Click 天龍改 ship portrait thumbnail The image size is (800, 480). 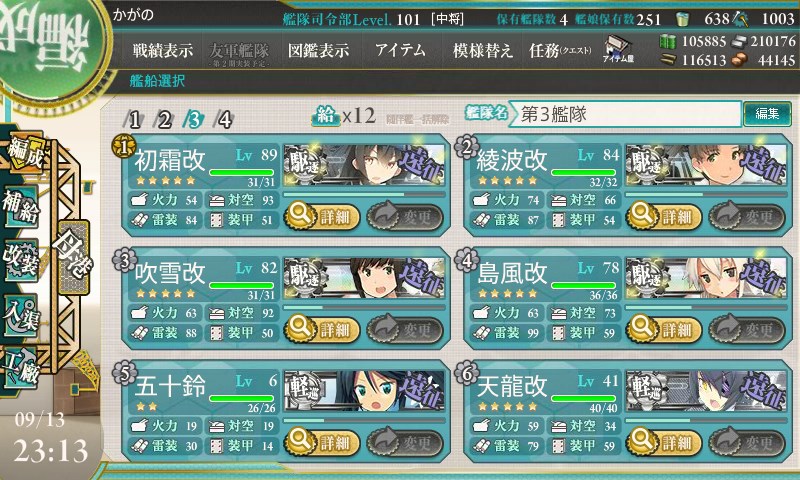click(706, 391)
